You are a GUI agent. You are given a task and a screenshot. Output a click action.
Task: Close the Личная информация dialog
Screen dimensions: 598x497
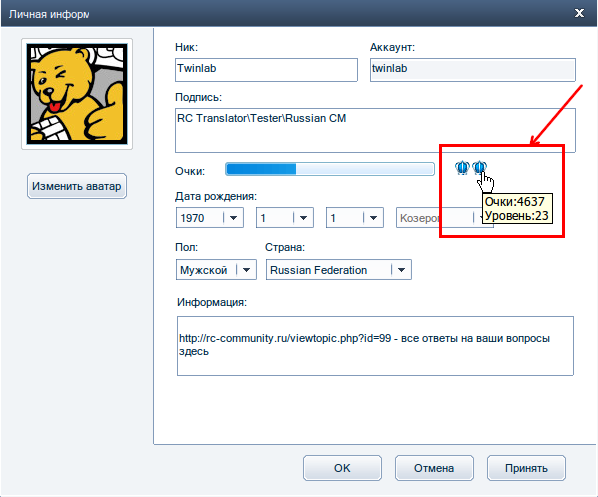579,13
